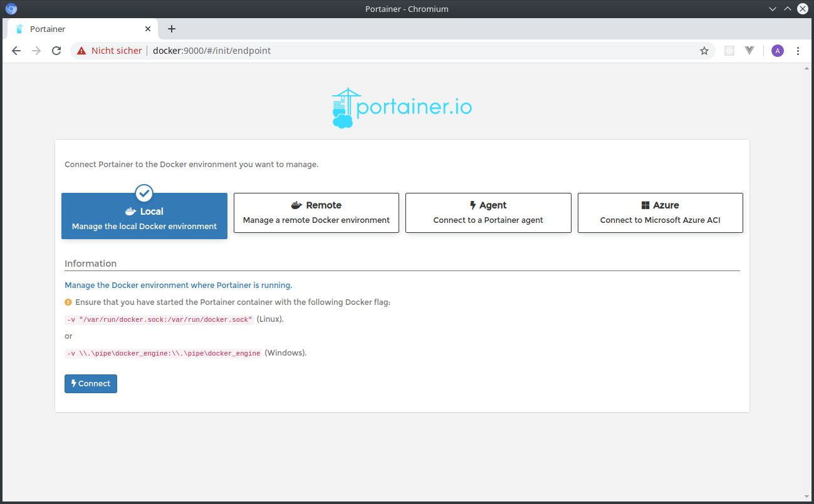This screenshot has width=814, height=504.
Task: Click the page's vertical scrollbar down arrow
Action: click(806, 498)
